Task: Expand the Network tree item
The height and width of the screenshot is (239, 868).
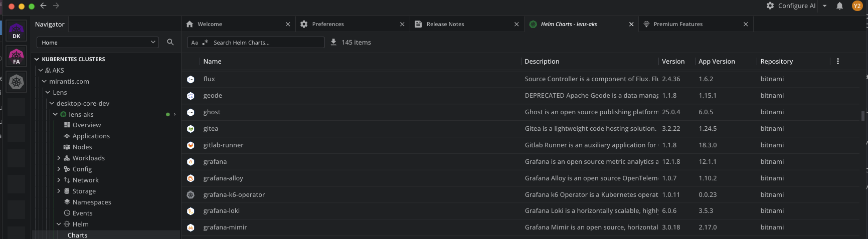Action: (x=59, y=180)
